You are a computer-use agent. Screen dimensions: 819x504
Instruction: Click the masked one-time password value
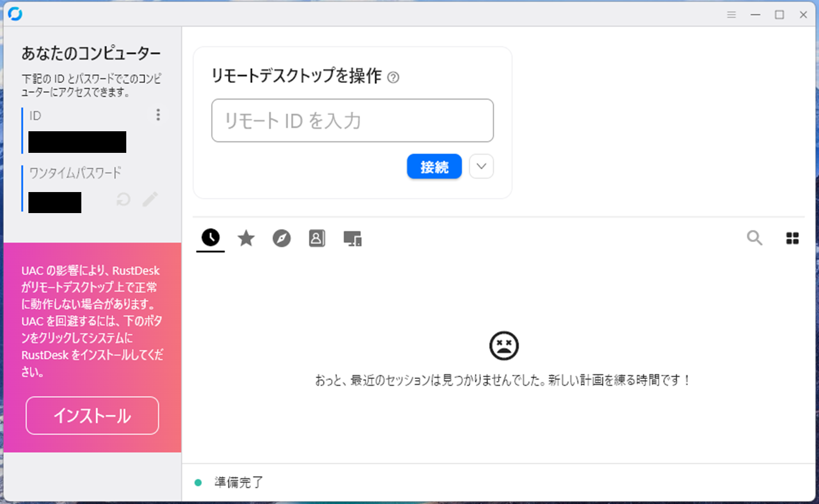click(55, 202)
